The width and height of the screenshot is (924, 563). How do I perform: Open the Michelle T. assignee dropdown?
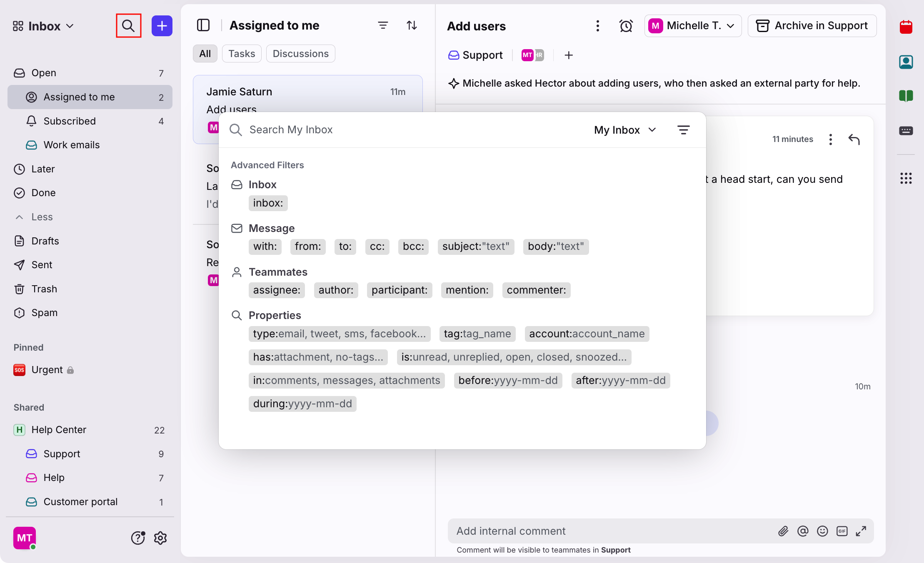tap(693, 26)
